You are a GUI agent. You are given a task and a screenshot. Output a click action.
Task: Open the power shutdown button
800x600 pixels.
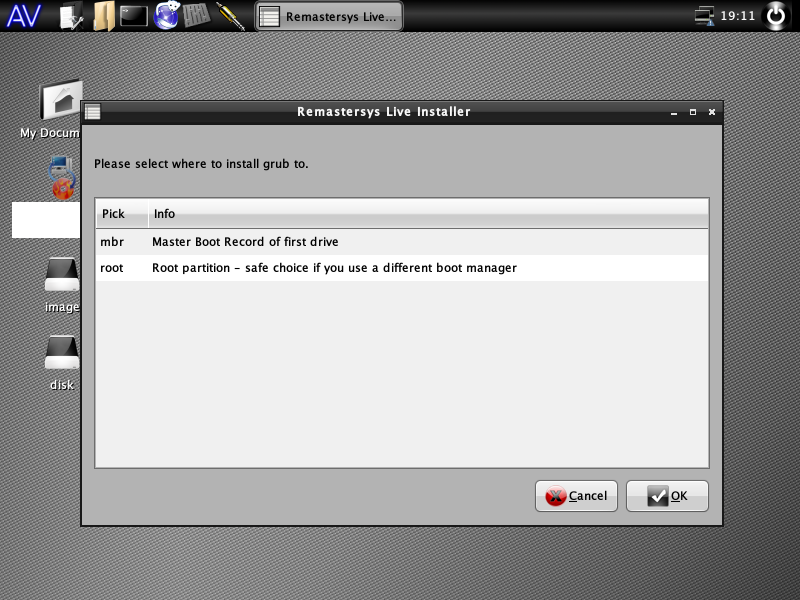[x=776, y=16]
